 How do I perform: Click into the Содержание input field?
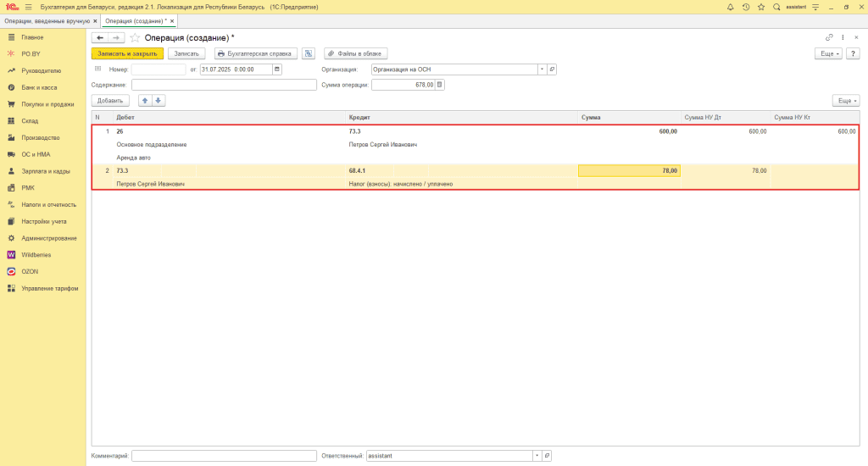(x=224, y=85)
